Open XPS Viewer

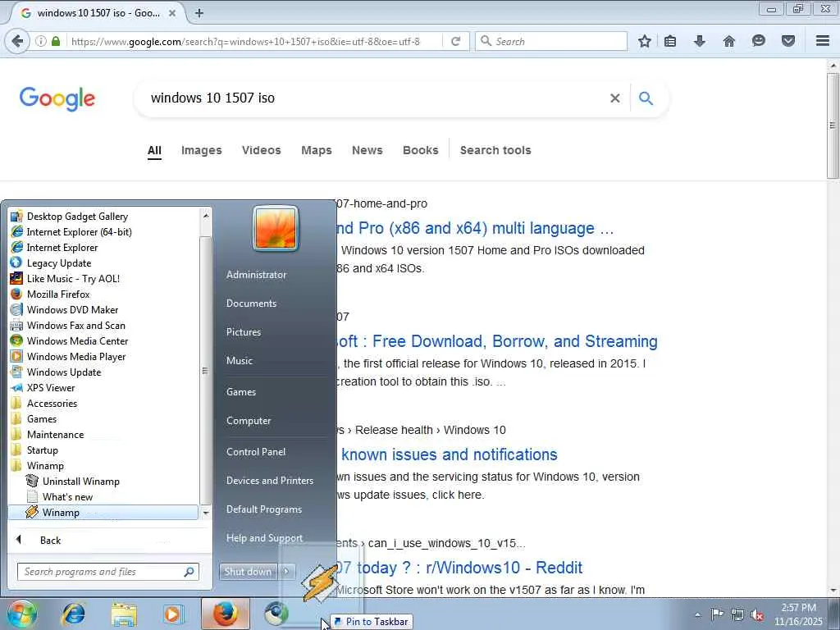51,387
